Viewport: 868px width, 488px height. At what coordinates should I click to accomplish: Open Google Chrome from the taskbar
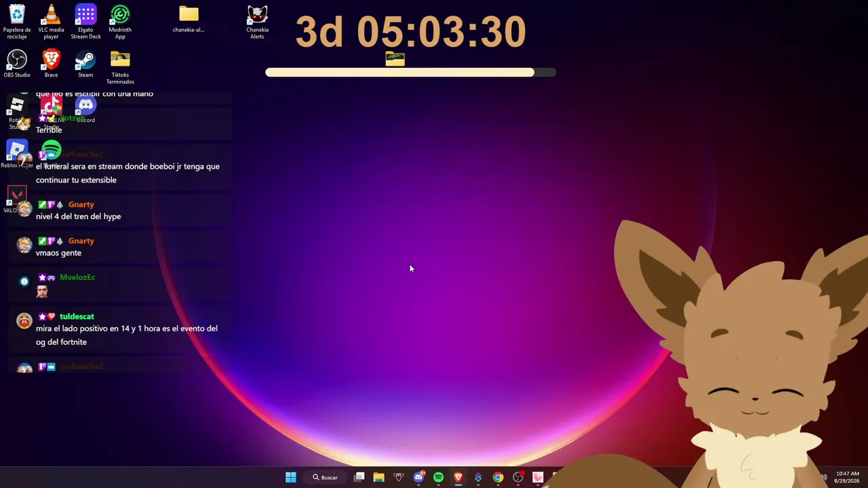point(498,477)
